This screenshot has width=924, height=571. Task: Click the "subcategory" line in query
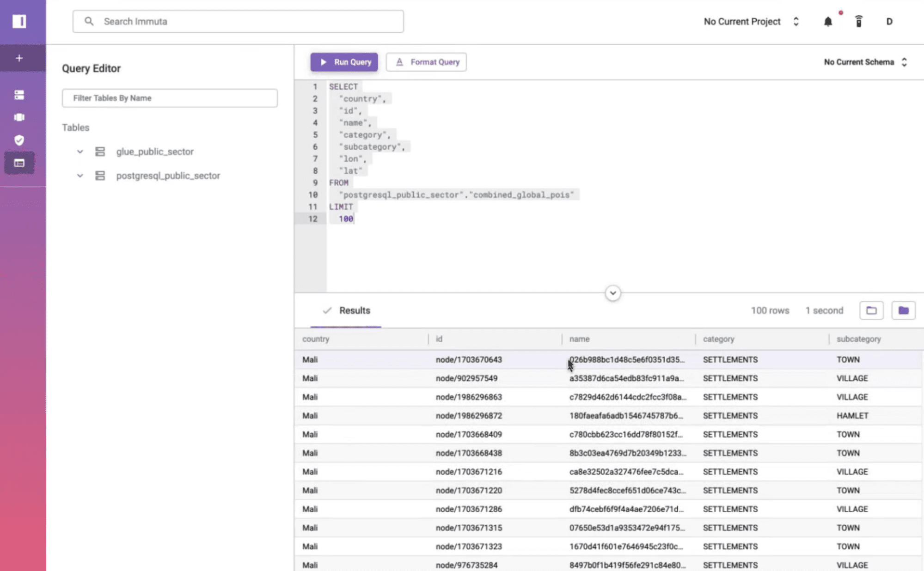(372, 146)
